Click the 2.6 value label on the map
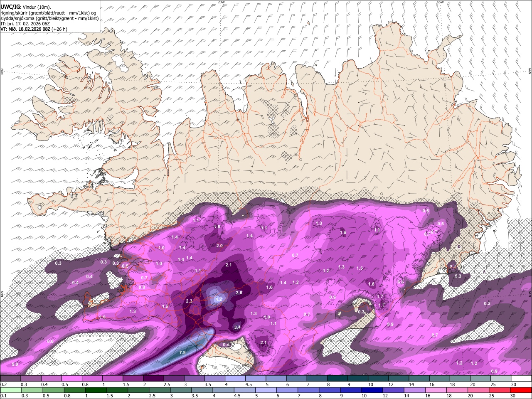This screenshot has height=399, width=532. pyautogui.click(x=239, y=293)
